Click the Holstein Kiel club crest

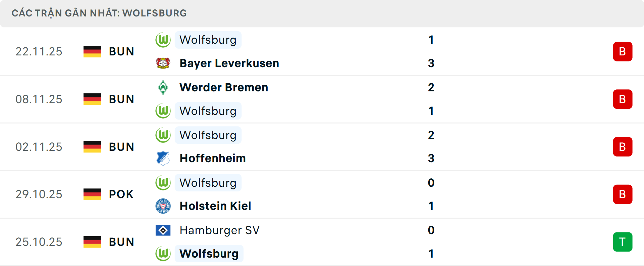click(163, 206)
